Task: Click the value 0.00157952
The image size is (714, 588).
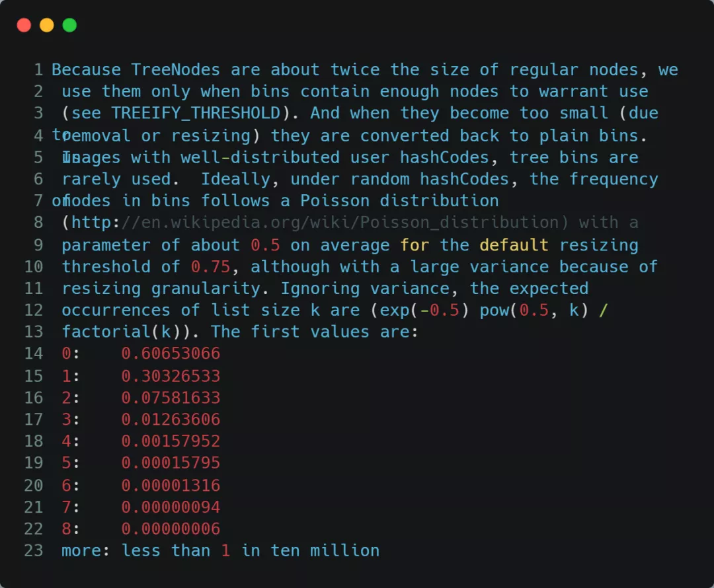Action: [x=171, y=441]
